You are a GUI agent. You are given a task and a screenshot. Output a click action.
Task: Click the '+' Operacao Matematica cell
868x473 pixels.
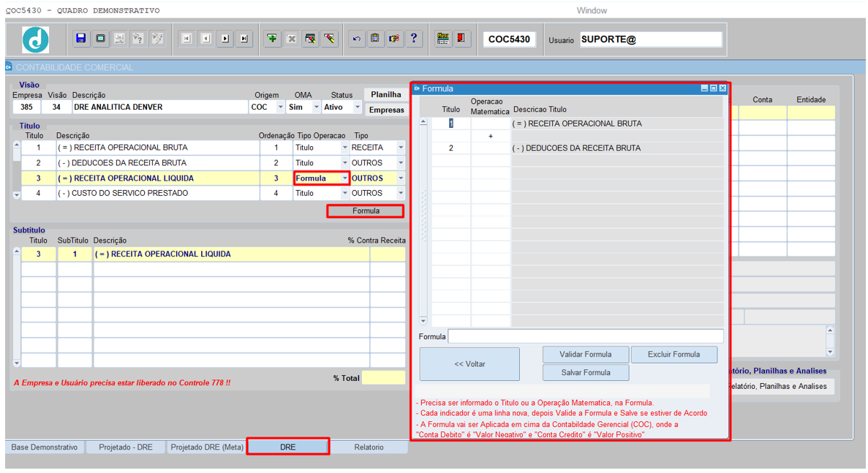coord(491,136)
